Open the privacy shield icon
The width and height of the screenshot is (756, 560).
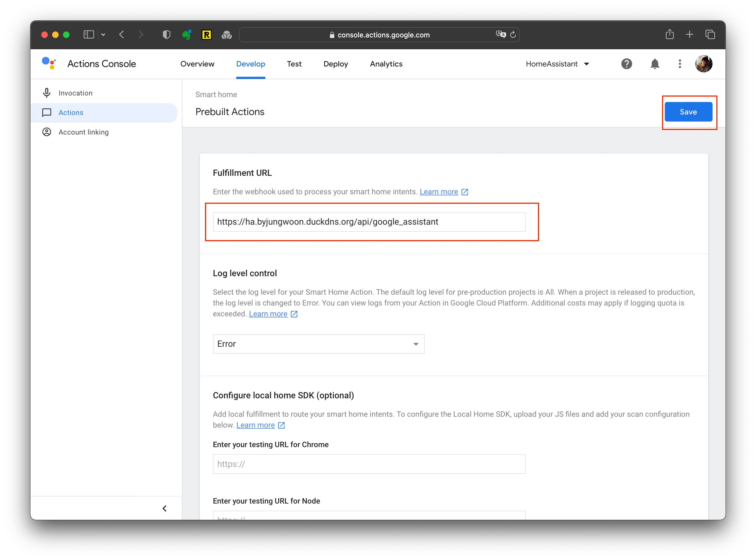(x=166, y=34)
